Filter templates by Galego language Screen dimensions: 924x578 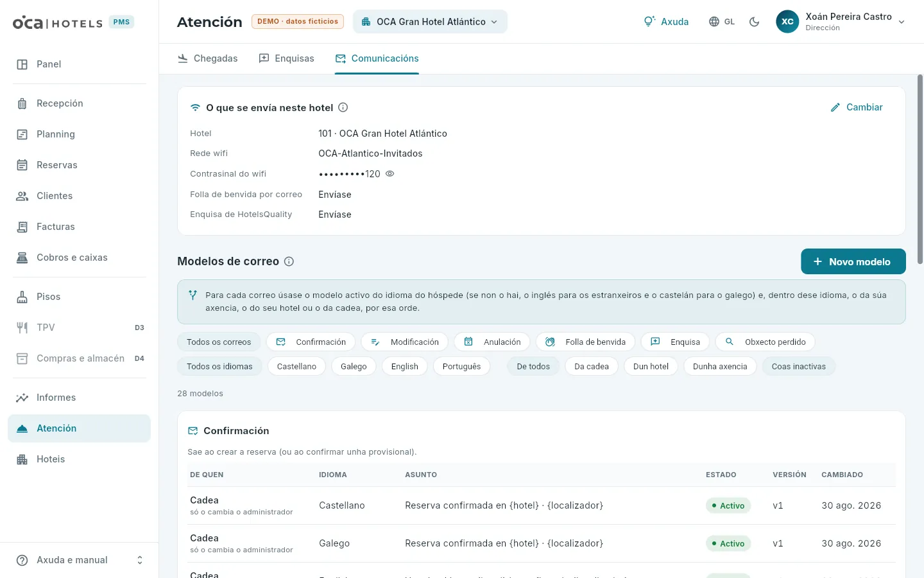(x=354, y=366)
